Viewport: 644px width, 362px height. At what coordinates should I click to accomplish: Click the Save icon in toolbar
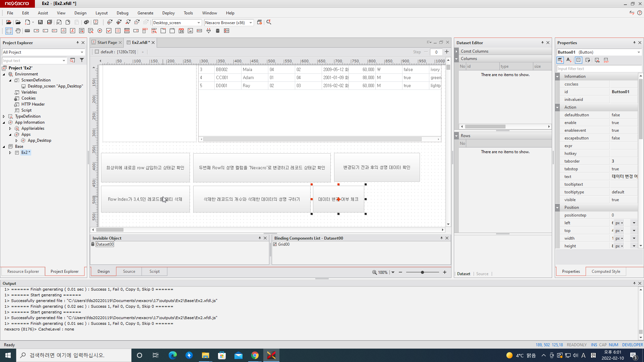40,22
